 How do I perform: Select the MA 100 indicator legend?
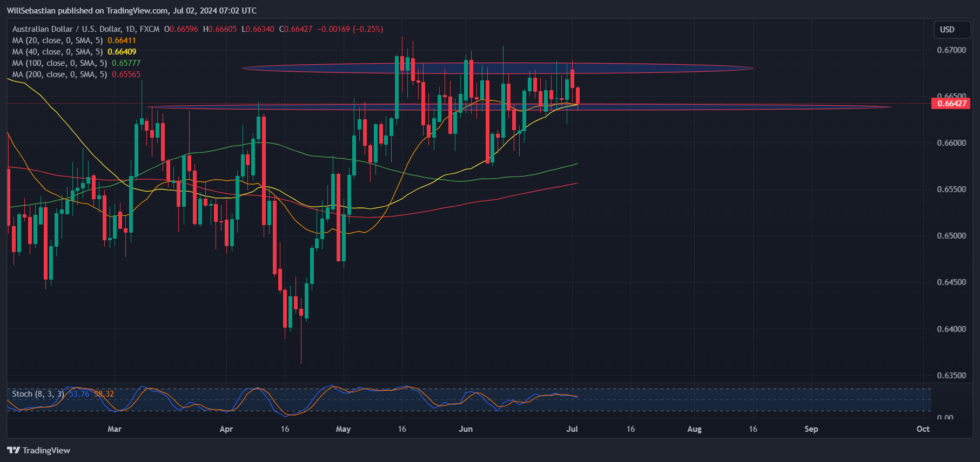point(76,63)
